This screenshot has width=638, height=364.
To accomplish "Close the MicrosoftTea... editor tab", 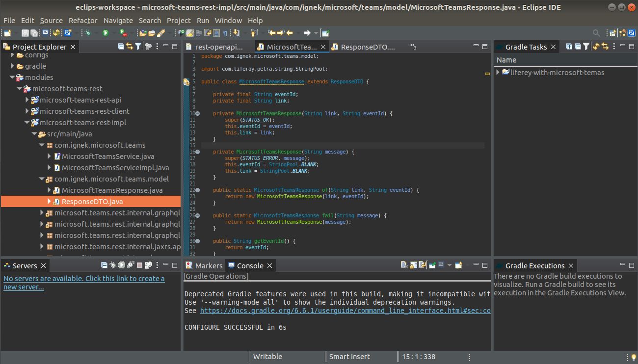I will point(323,47).
